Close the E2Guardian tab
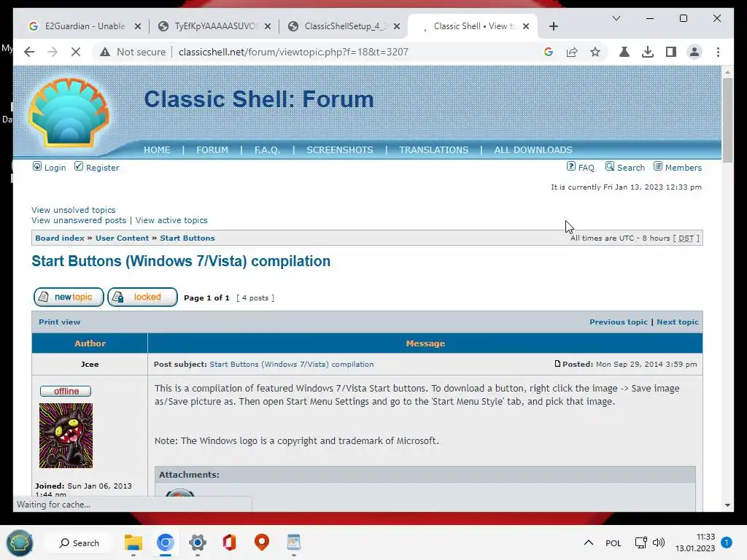The width and height of the screenshot is (747, 560). click(138, 26)
